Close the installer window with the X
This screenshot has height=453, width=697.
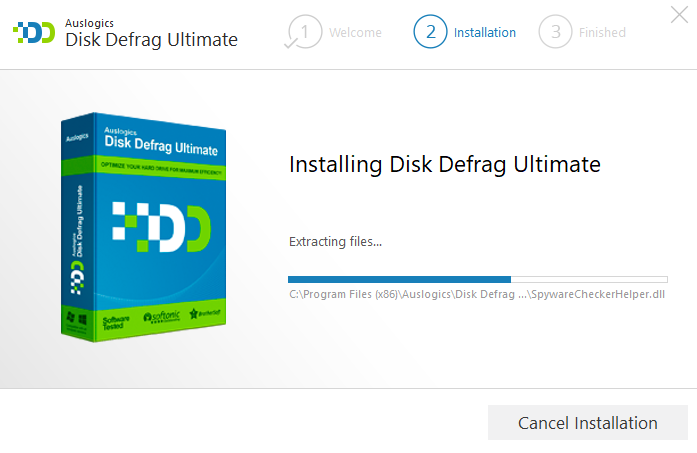click(677, 14)
